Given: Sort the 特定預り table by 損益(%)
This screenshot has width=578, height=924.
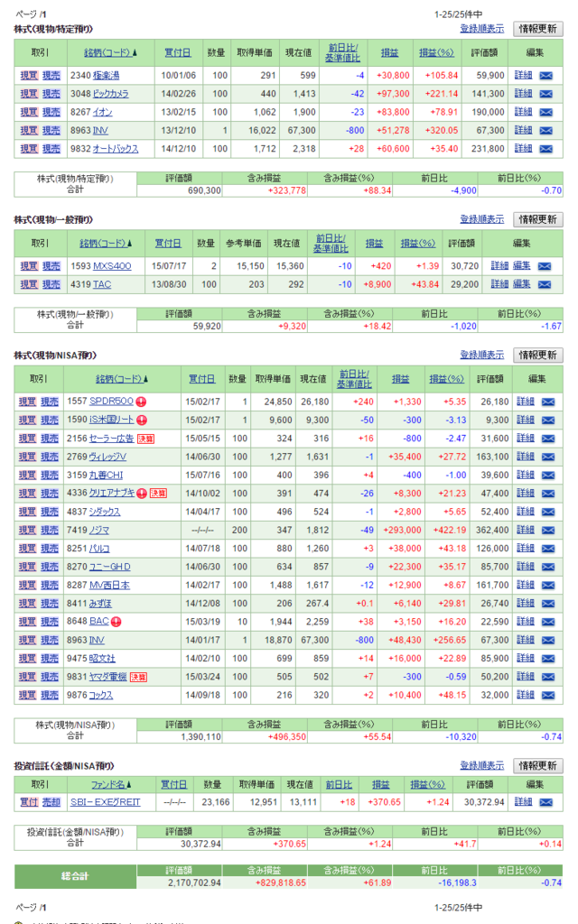Looking at the screenshot, I should click(x=436, y=52).
